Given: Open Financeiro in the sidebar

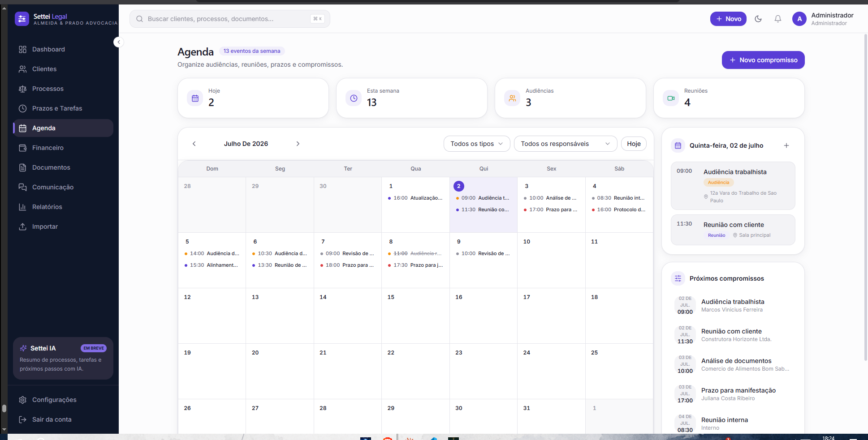Looking at the screenshot, I should coord(63,148).
